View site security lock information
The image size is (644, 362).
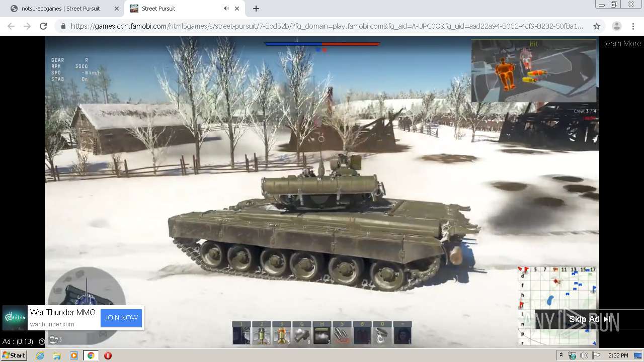point(63,26)
